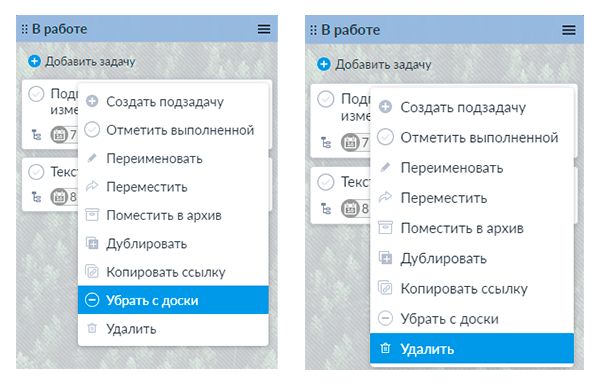Viewport: 600px width, 387px height.
Task: Toggle completion circle of first task in left column
Action: tap(36, 94)
